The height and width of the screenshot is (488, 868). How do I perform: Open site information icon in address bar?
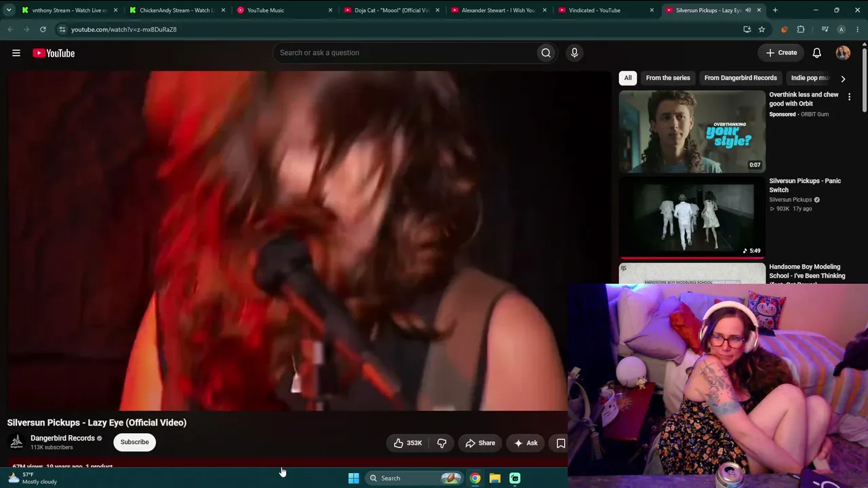pyautogui.click(x=62, y=29)
